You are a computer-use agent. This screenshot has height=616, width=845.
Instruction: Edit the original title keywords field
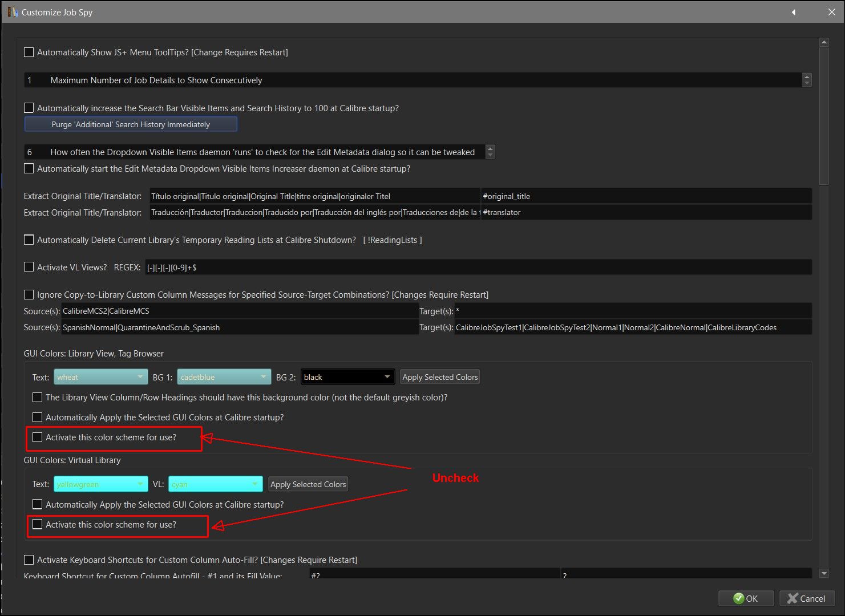[x=315, y=196]
